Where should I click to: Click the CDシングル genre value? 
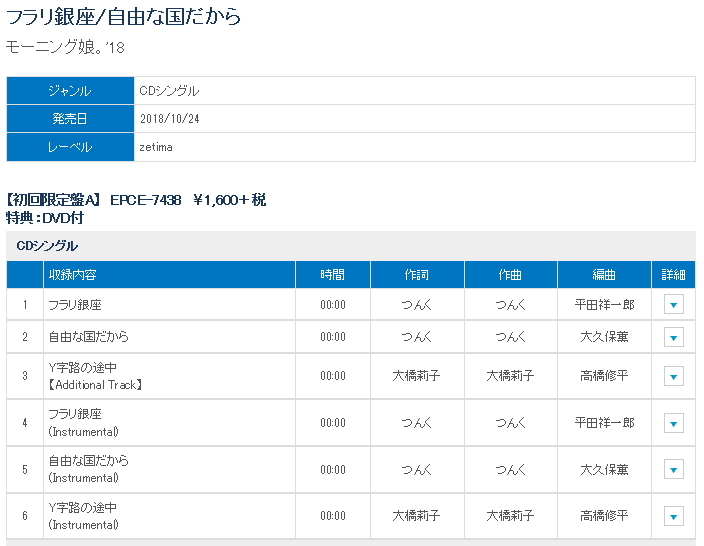tap(169, 91)
